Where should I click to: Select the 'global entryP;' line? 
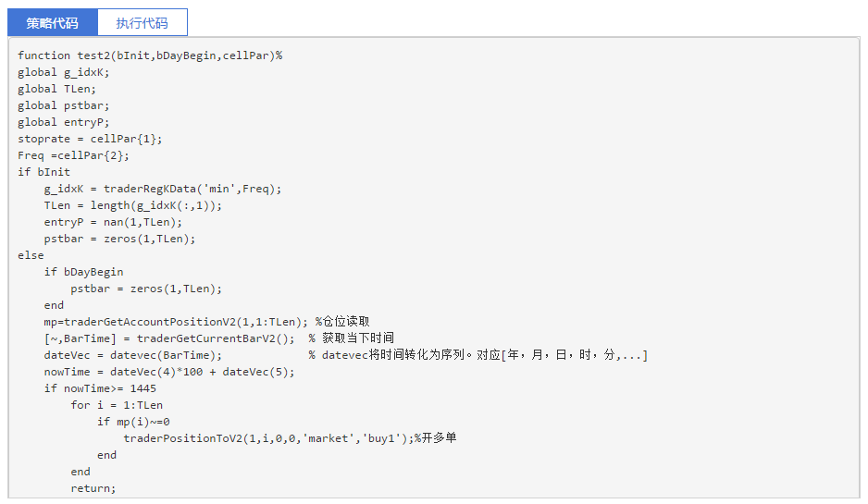coord(64,122)
